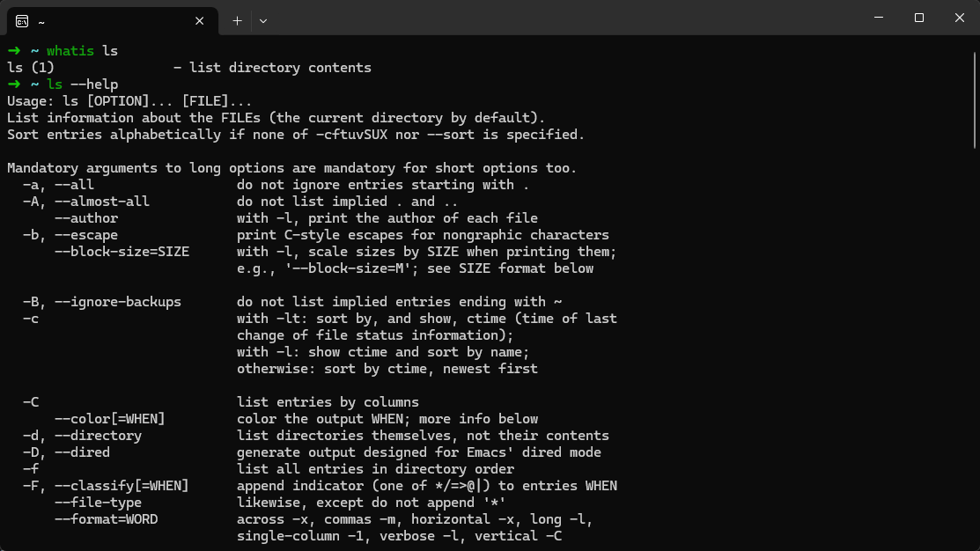The image size is (980, 551).
Task: Click the "--color[=WHEN]" option text
Action: (110, 419)
